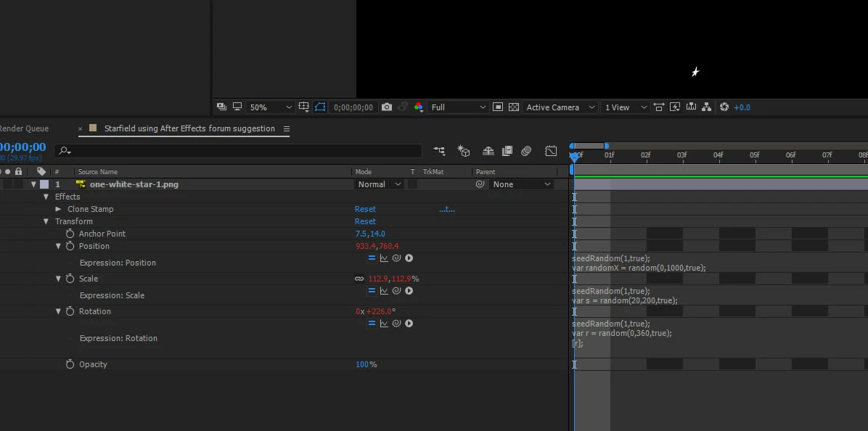868x431 pixels.
Task: Show Position expression post-graph icon
Action: pyautogui.click(x=384, y=258)
